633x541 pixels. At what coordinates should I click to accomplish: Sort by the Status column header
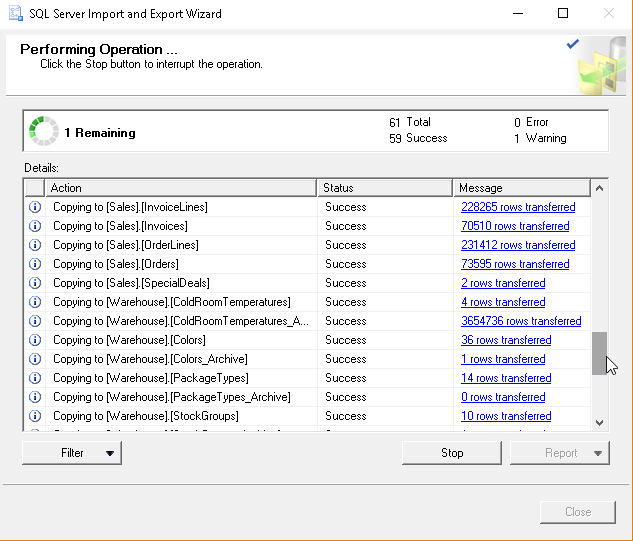pyautogui.click(x=384, y=188)
